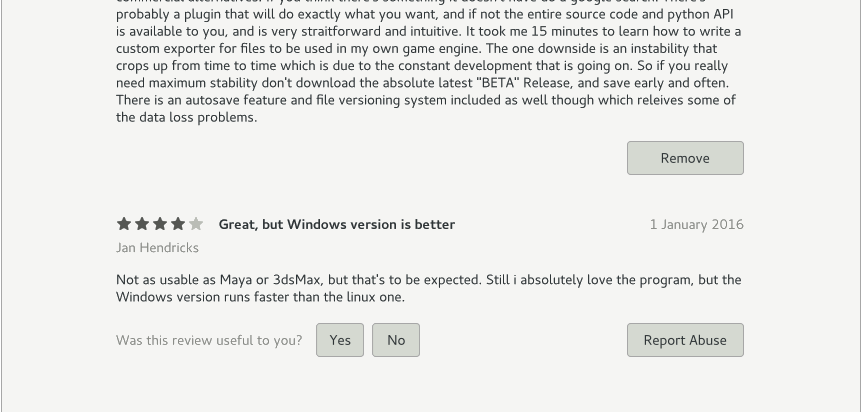Viewport: 861px width, 412px height.
Task: Click the line starting 'probably a plugin'
Action: click(424, 14)
